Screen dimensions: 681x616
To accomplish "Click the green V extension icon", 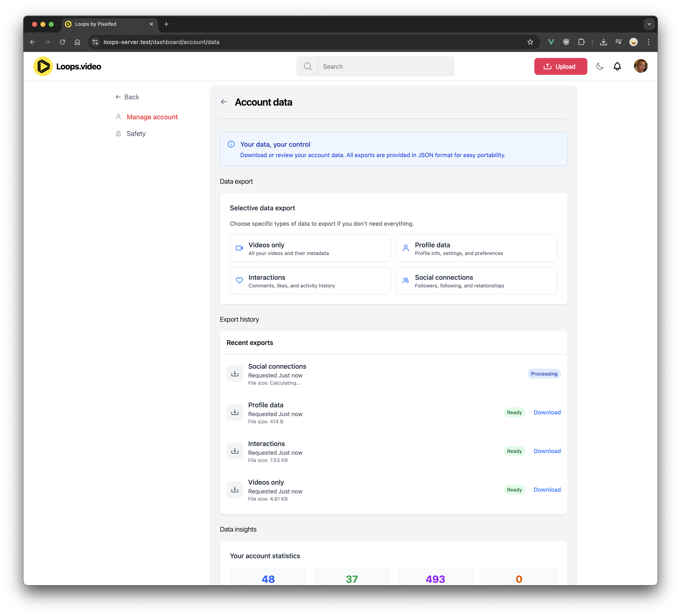I will coord(551,42).
